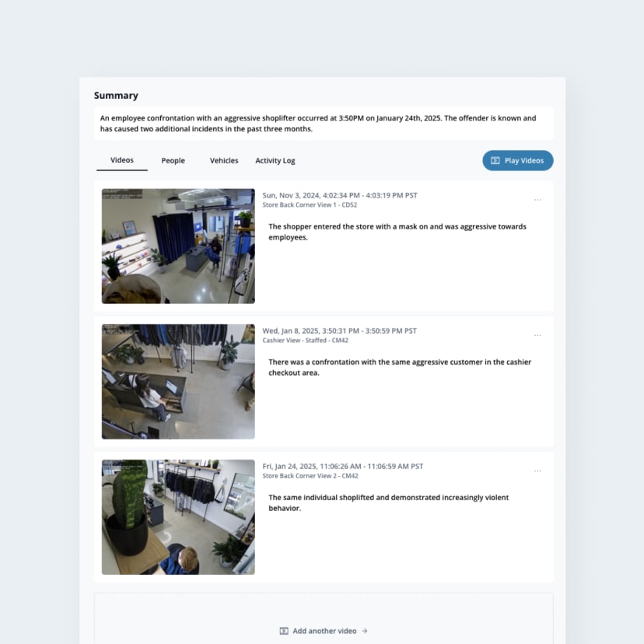This screenshot has height=644, width=644.
Task: Edit note about cashier checkout confrontation
Action: (400, 368)
